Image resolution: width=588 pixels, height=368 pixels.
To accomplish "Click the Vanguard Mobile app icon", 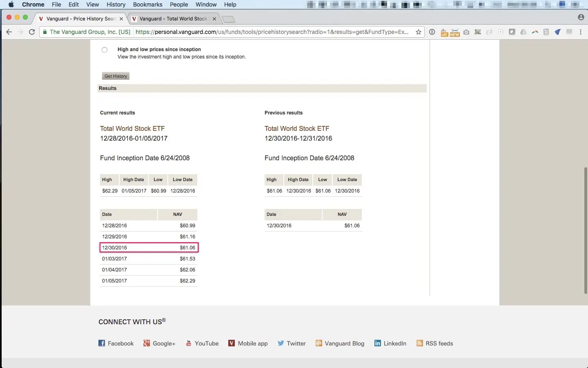I will tap(232, 343).
